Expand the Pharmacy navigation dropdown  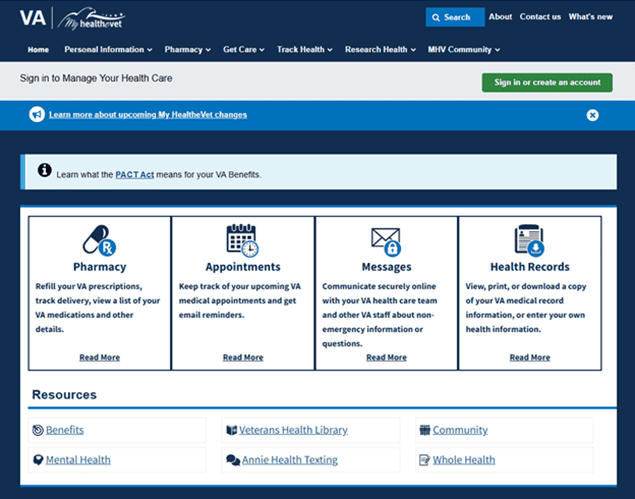188,49
